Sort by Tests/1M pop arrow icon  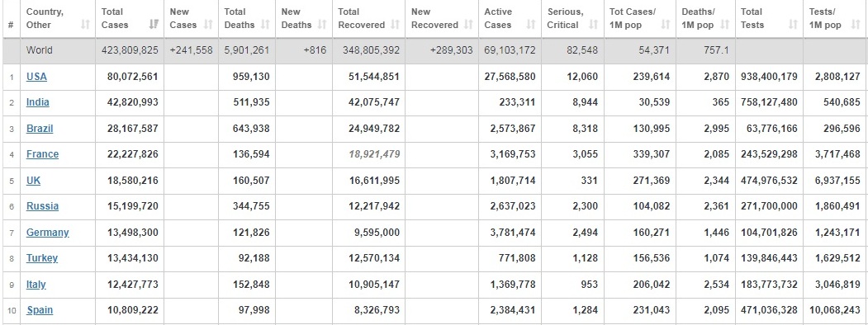(x=856, y=24)
